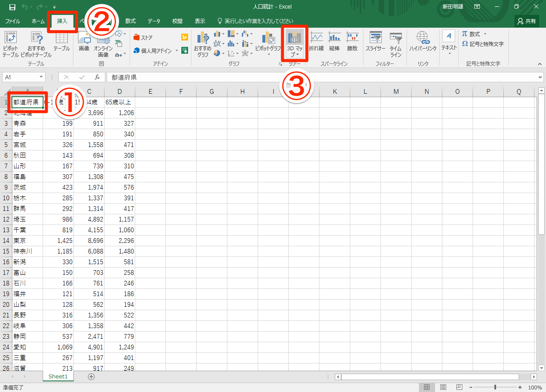Open the File (ファイル) tab
The width and height of the screenshot is (546, 392).
point(12,21)
